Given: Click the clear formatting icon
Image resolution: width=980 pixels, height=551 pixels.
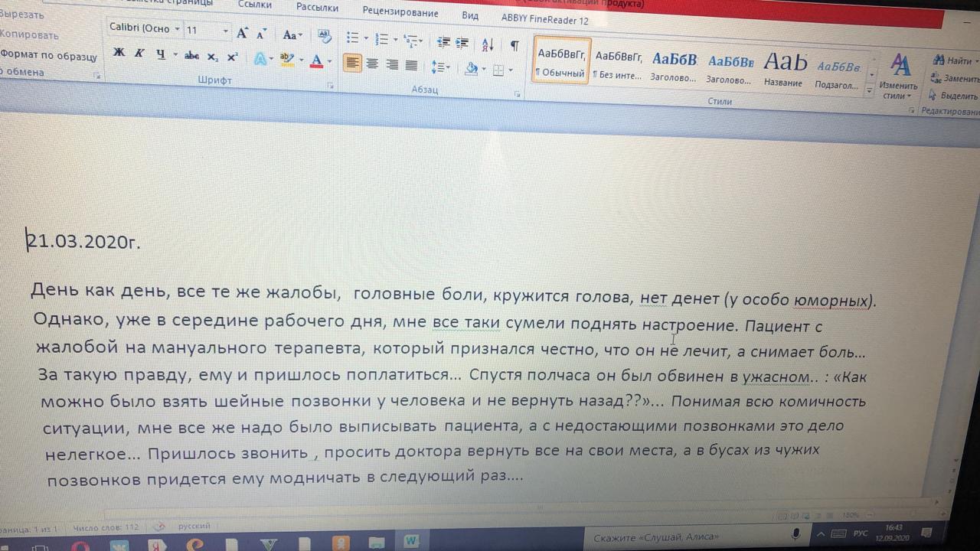Looking at the screenshot, I should [x=324, y=36].
